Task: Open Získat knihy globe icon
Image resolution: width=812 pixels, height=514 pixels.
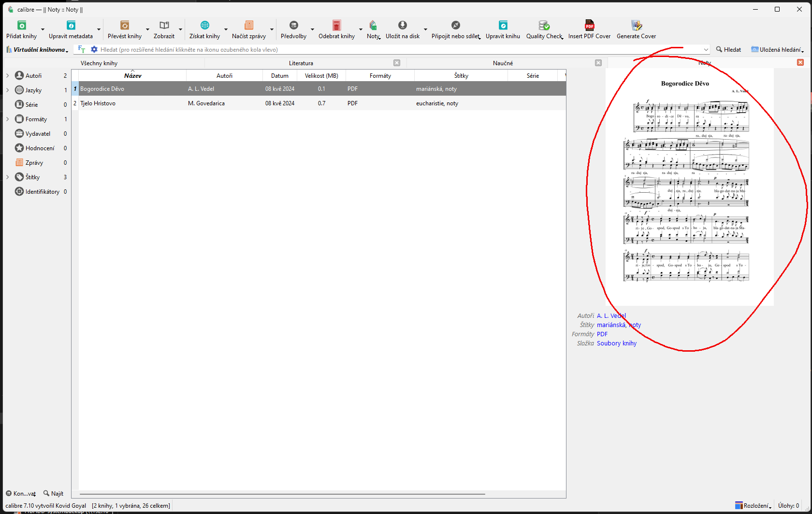Action: [x=205, y=25]
